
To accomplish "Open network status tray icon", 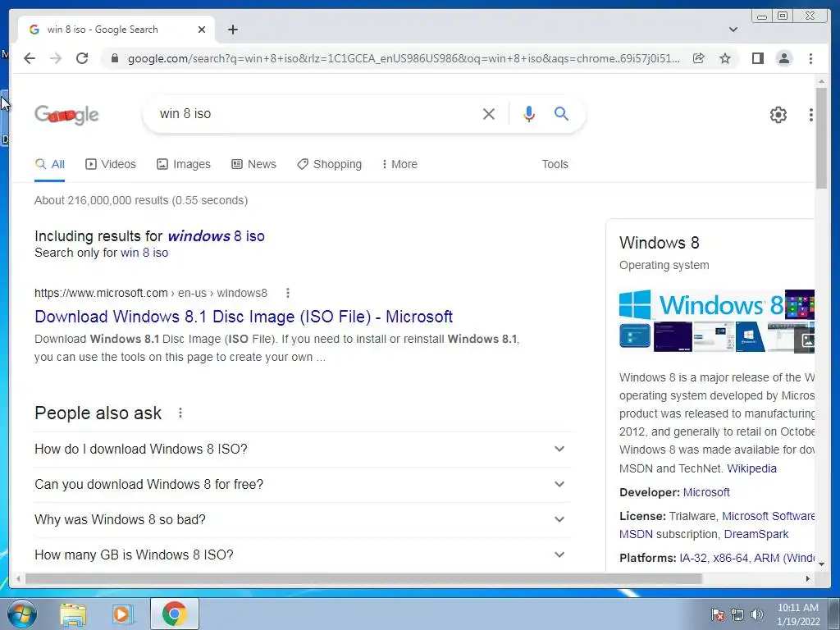I will tap(737, 614).
